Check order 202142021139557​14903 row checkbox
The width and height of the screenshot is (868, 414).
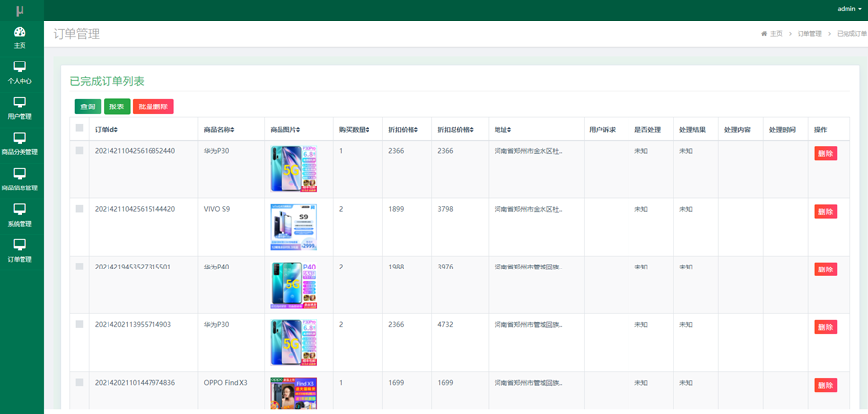(x=80, y=324)
